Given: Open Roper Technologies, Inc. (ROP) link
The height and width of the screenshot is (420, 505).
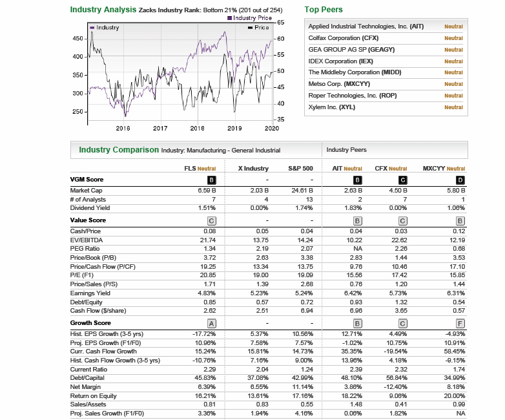Looking at the screenshot, I should pyautogui.click(x=353, y=96).
